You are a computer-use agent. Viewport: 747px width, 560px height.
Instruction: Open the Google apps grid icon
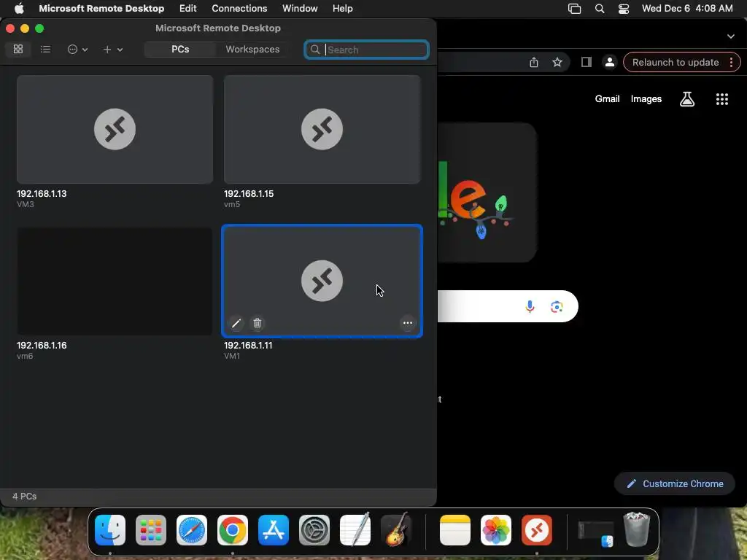pyautogui.click(x=721, y=99)
